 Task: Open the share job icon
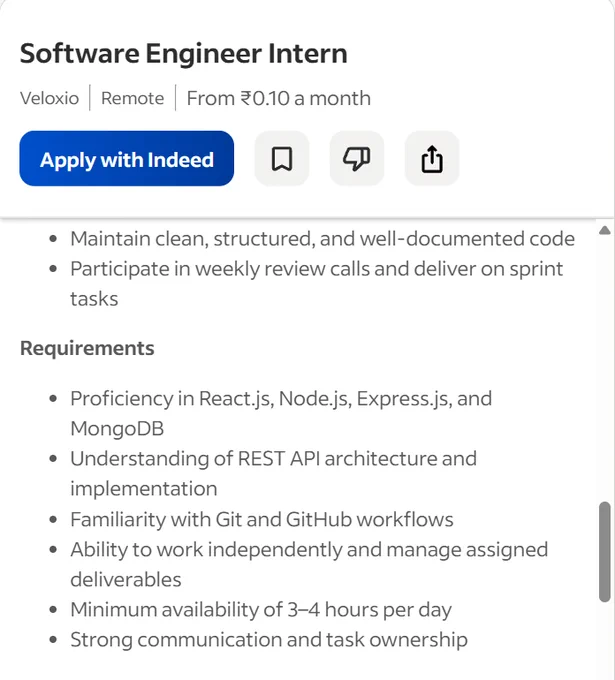coord(432,159)
